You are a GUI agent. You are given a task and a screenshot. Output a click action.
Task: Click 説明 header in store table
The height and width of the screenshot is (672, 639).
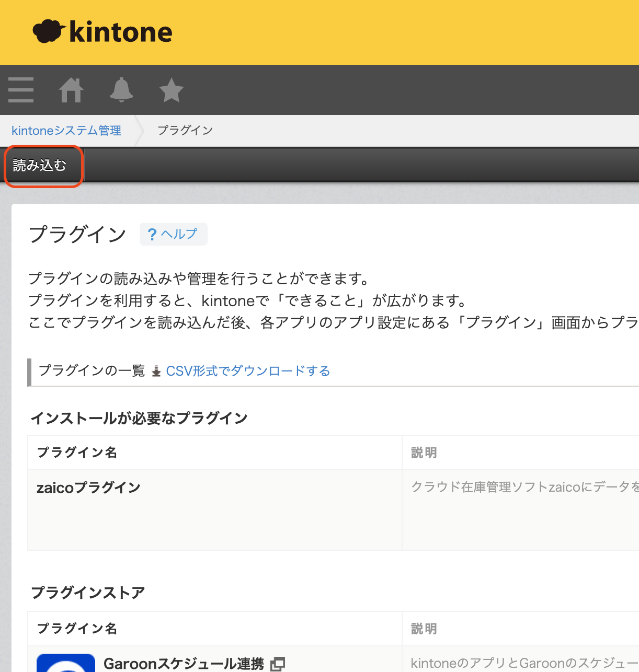(x=424, y=629)
